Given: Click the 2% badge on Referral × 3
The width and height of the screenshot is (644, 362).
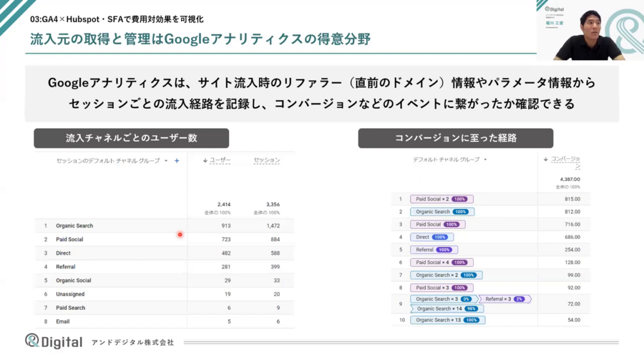Looking at the screenshot, I should coord(519,299).
